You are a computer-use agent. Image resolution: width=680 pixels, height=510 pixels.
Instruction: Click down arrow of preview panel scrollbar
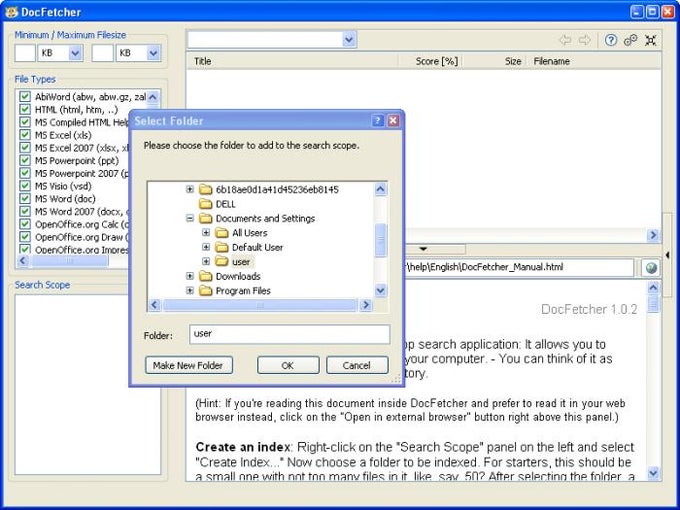(653, 473)
